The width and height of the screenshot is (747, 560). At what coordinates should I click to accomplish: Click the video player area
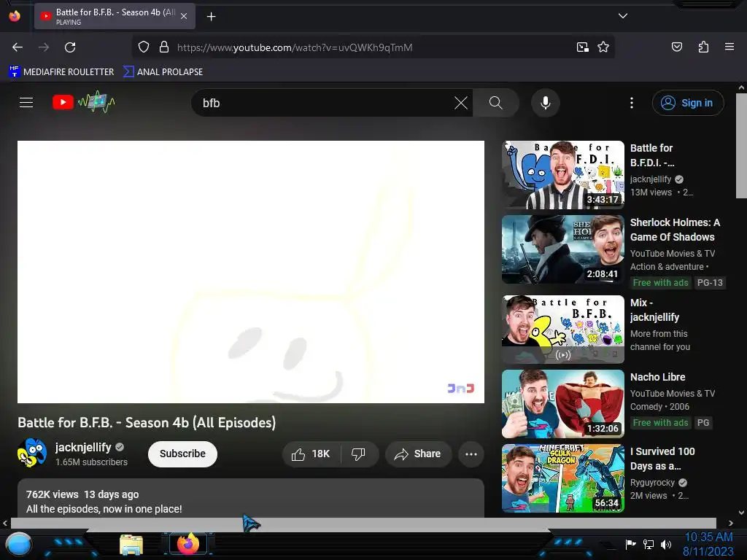251,272
